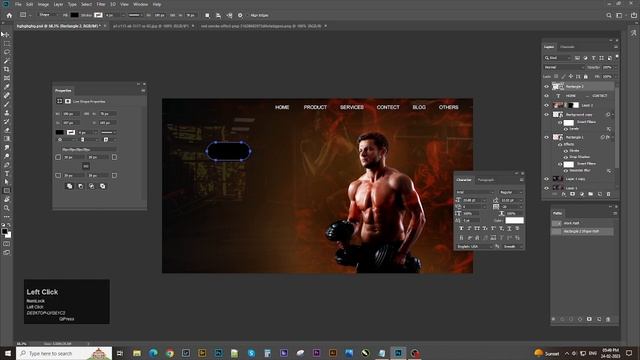The height and width of the screenshot is (360, 640).
Task: Add a layer style with fx button
Action: 564,194
